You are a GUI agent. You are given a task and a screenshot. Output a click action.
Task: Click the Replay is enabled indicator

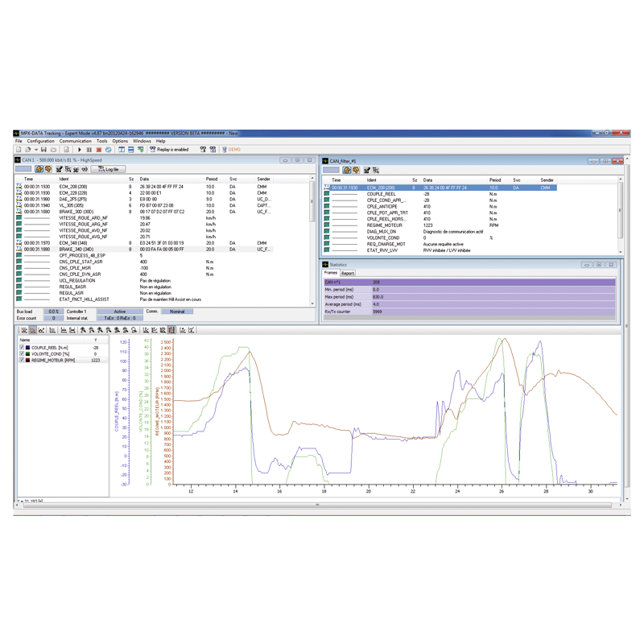pyautogui.click(x=169, y=150)
